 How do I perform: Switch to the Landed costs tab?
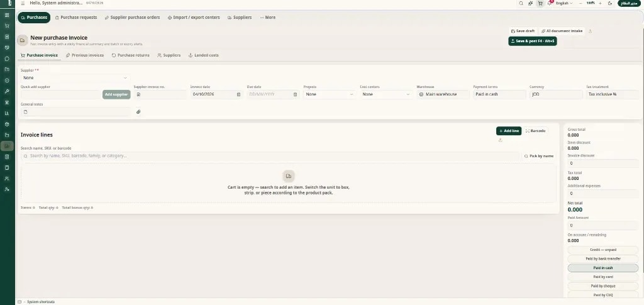point(204,55)
